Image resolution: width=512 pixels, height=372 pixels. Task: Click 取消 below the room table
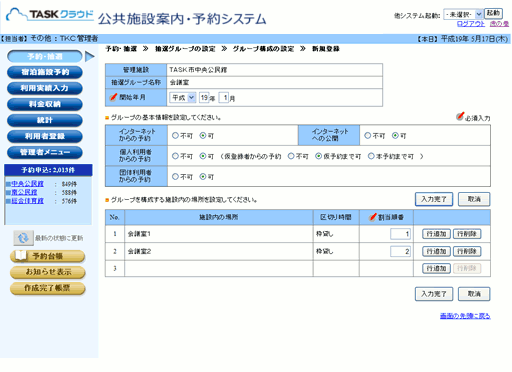(x=474, y=294)
